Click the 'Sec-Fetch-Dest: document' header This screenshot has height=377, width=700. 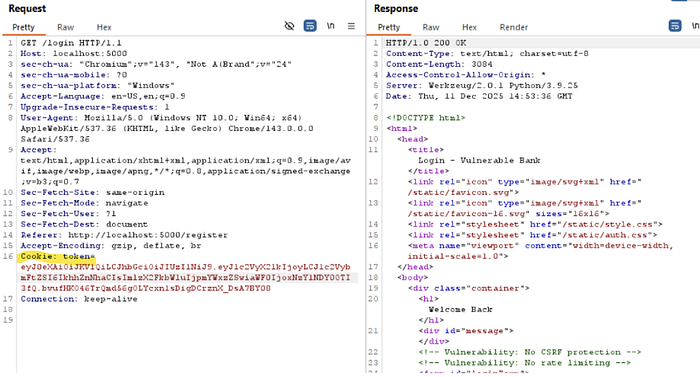point(84,225)
